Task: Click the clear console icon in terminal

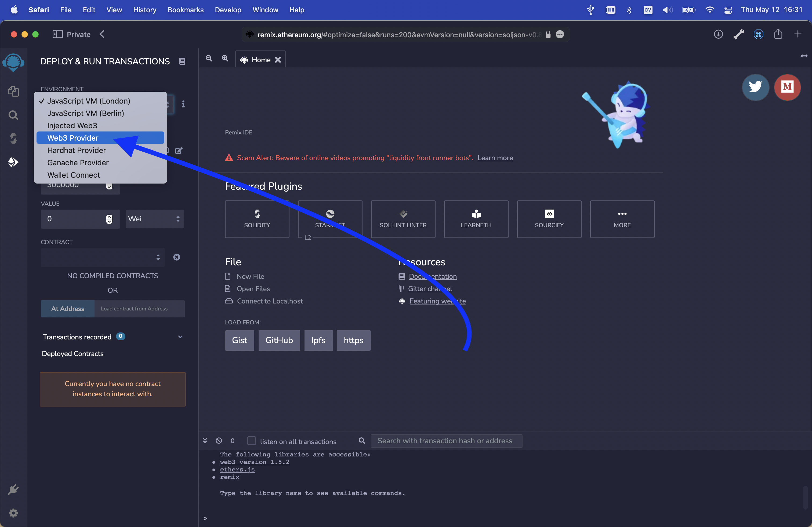Action: point(219,441)
